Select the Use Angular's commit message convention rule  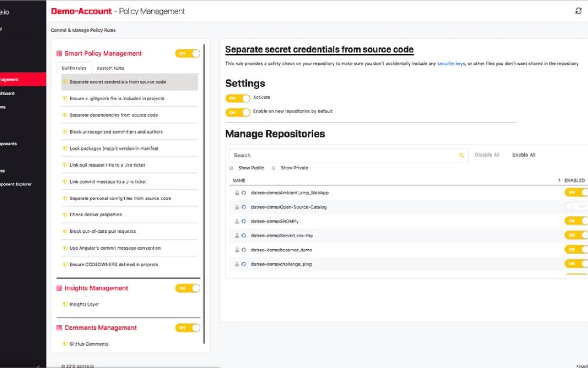129,248
